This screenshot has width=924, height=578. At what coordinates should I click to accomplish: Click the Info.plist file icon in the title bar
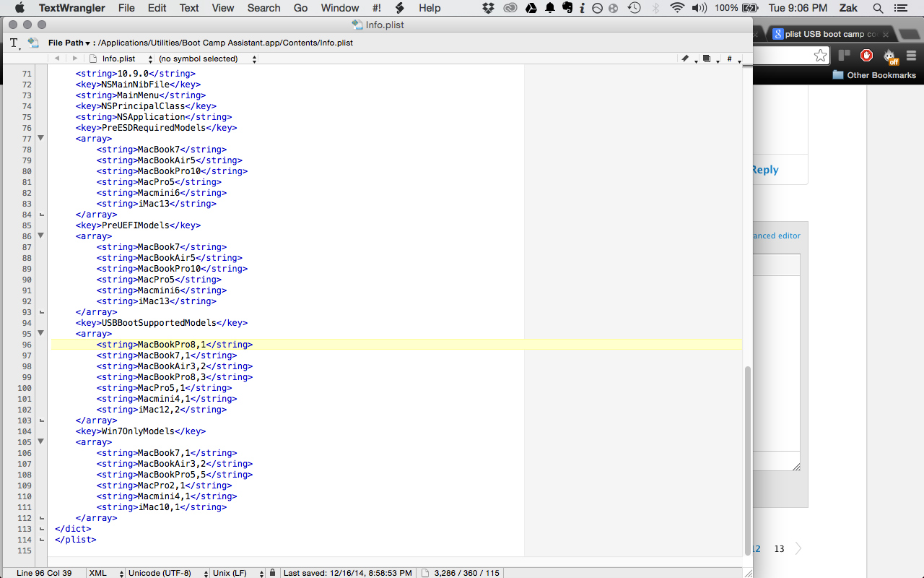pyautogui.click(x=357, y=25)
